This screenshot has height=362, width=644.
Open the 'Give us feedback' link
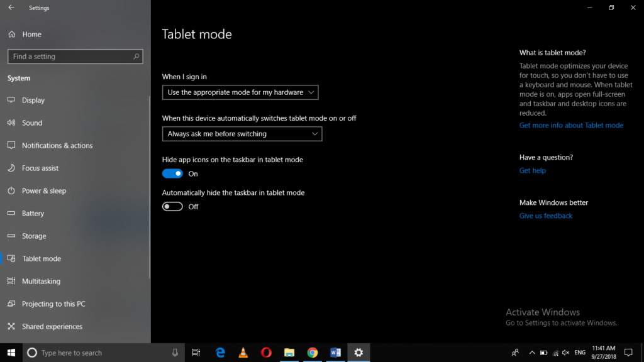[x=545, y=216]
